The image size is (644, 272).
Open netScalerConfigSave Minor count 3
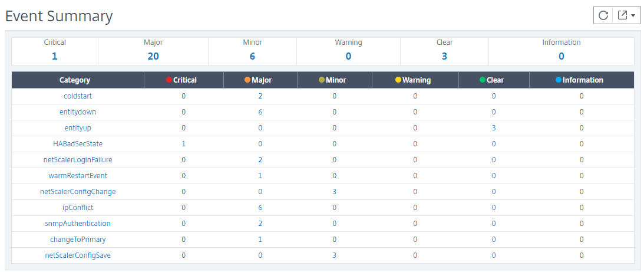tap(334, 255)
